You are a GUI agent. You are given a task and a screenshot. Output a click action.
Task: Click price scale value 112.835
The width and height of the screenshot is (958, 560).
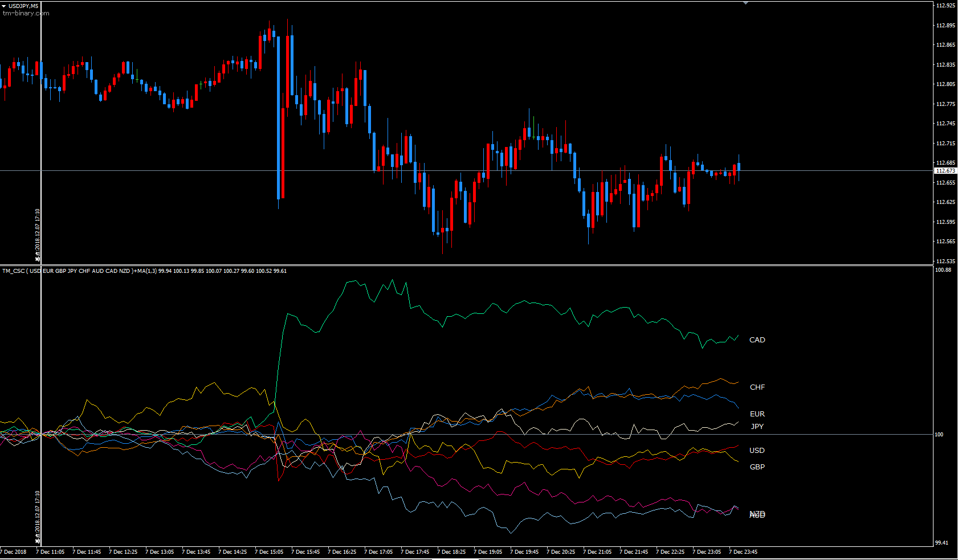[x=945, y=65]
